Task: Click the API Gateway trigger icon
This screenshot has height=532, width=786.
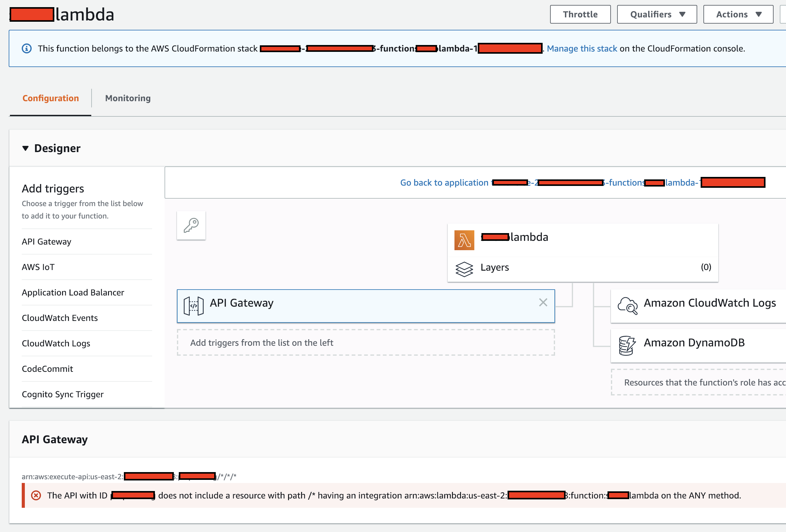Action: point(193,306)
